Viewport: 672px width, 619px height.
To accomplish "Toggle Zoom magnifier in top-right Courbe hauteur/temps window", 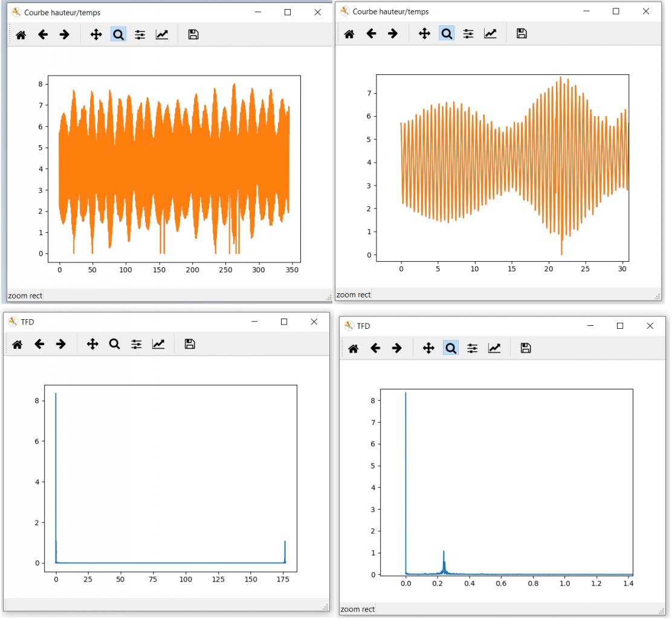I will [x=447, y=34].
